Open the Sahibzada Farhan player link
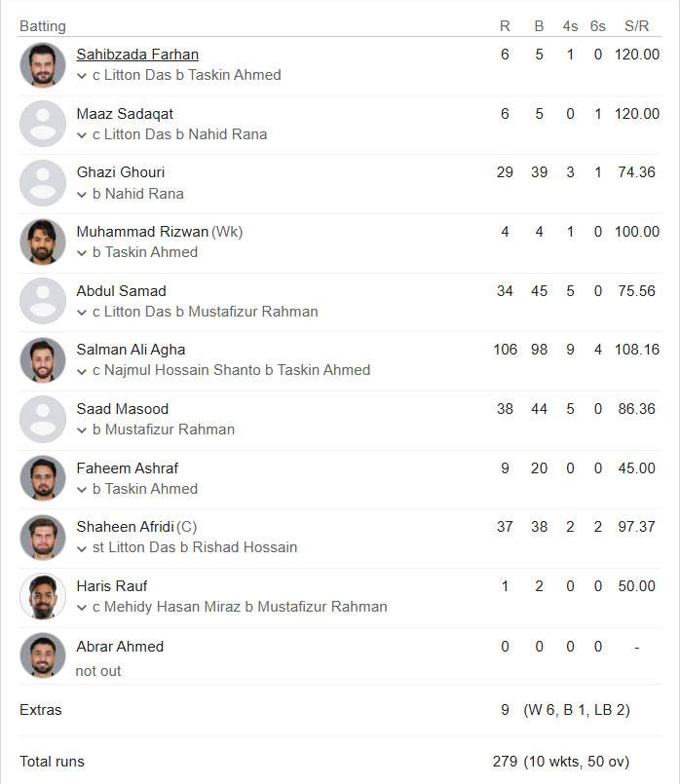This screenshot has width=680, height=784. point(137,54)
